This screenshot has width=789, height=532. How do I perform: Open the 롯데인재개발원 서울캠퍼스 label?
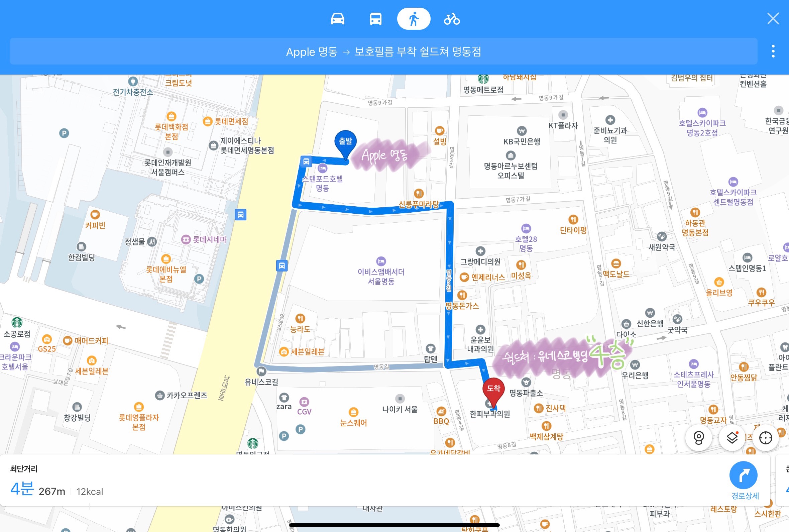pos(167,167)
